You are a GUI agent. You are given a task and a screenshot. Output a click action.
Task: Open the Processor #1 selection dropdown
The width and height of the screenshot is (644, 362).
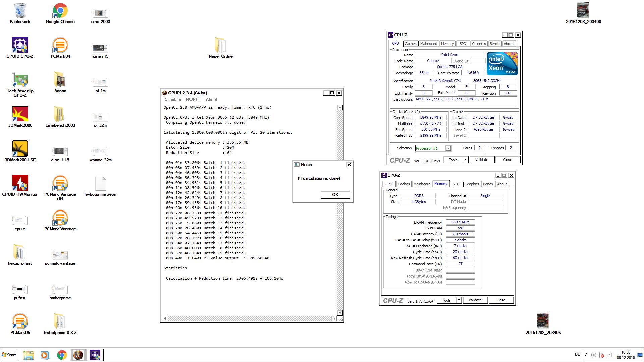pyautogui.click(x=433, y=148)
